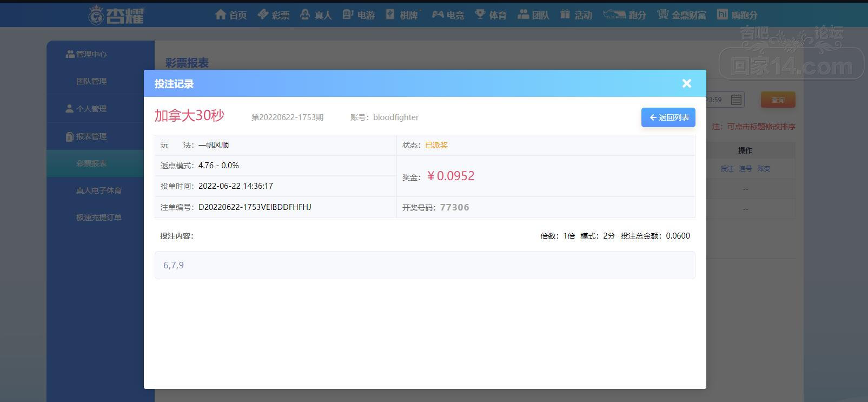Open the 跑分 nav item
The image size is (868, 402).
[625, 15]
